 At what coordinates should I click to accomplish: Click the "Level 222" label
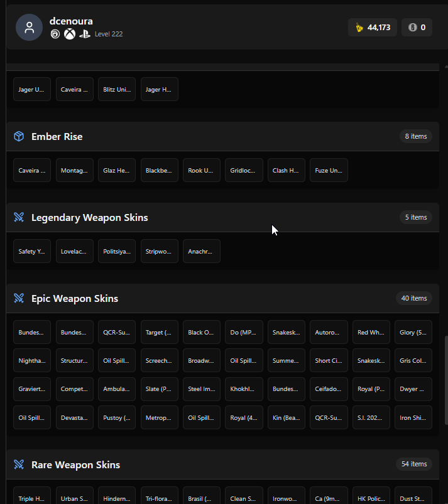click(x=109, y=34)
